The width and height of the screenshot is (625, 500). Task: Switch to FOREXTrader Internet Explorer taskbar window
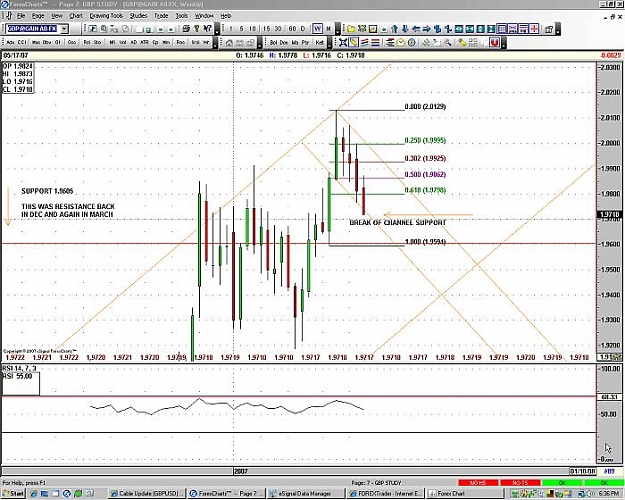385,494
